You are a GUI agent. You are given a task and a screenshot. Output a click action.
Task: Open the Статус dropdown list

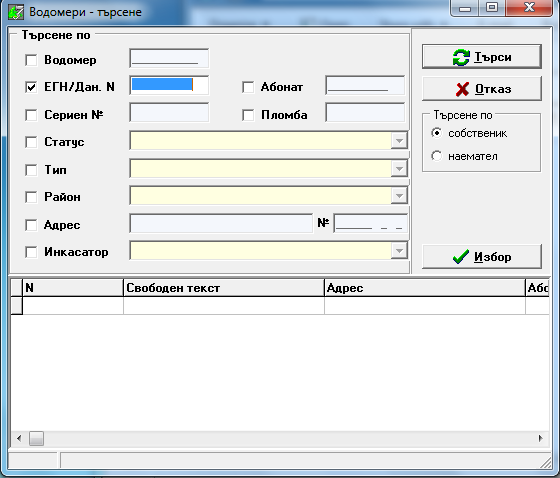pyautogui.click(x=399, y=140)
